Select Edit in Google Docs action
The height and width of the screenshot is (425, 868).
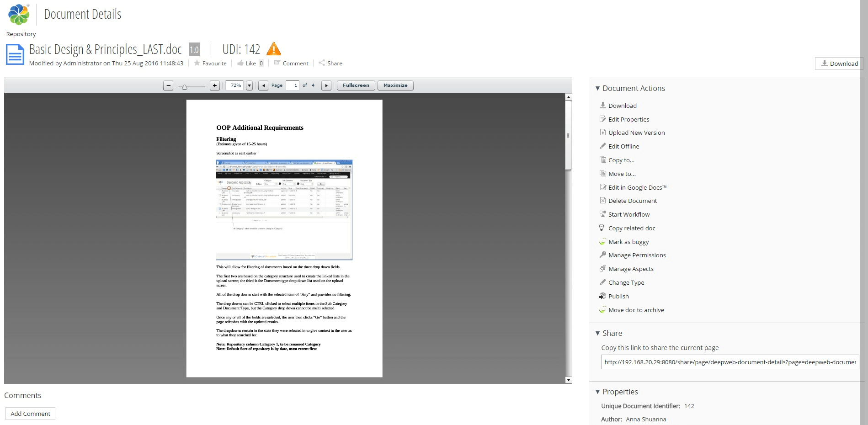(637, 187)
